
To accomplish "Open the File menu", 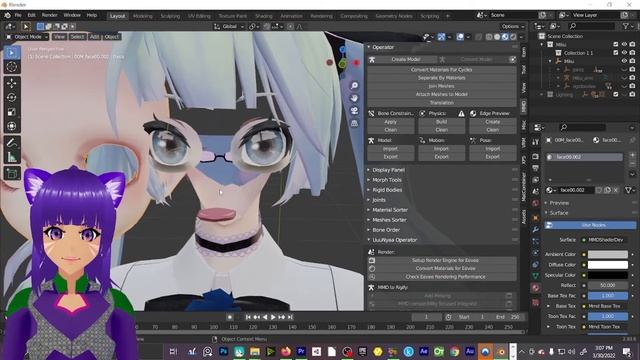I will 18,15.
